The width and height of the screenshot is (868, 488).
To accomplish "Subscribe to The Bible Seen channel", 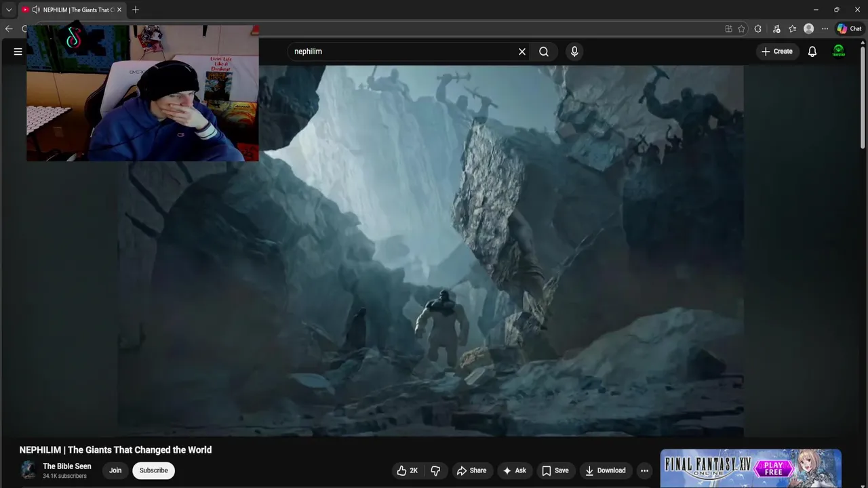I will point(153,470).
